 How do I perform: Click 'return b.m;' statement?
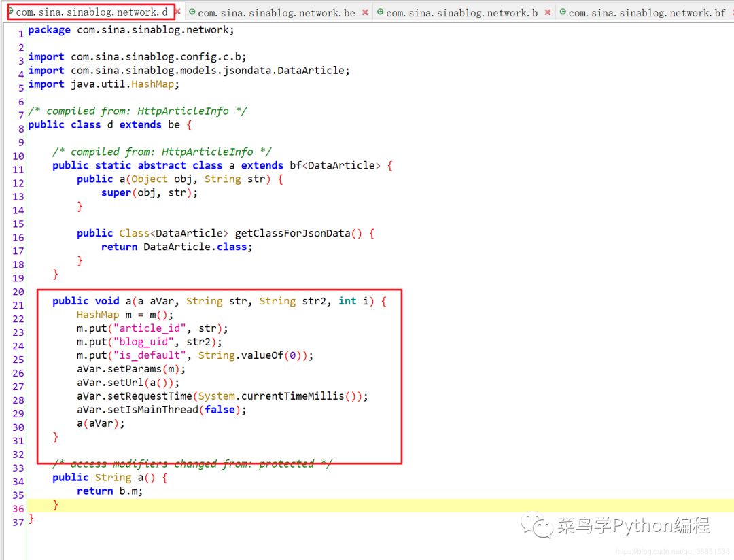pyautogui.click(x=109, y=491)
